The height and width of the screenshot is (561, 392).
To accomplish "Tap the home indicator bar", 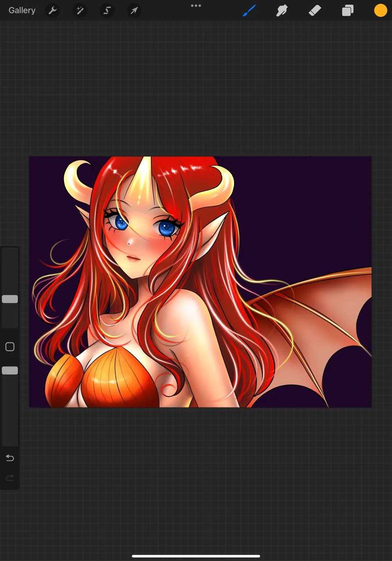I will click(196, 556).
